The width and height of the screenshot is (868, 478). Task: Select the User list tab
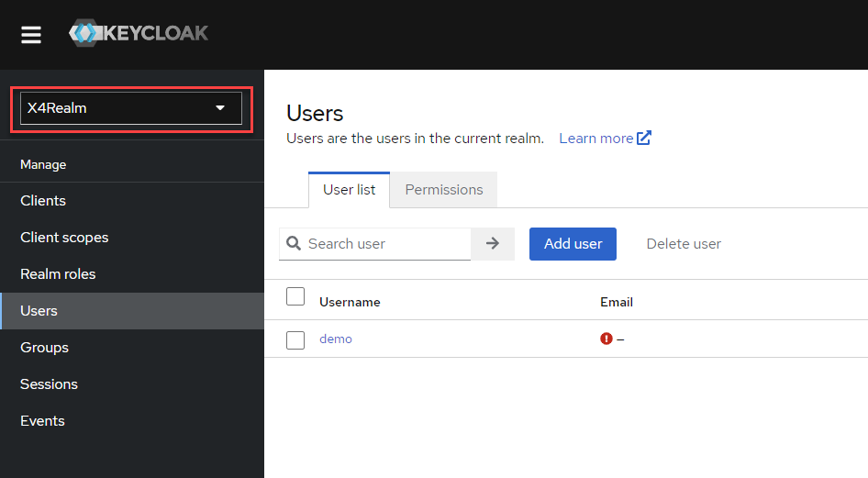(x=350, y=190)
